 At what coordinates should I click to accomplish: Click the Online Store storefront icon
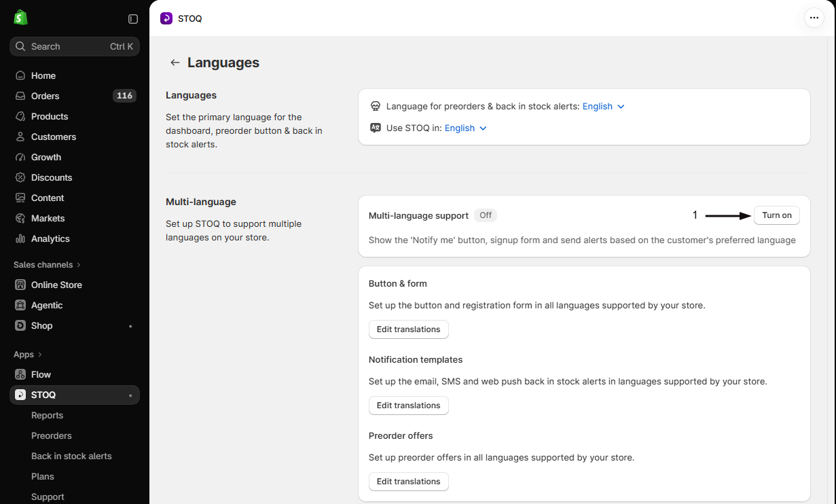point(20,285)
